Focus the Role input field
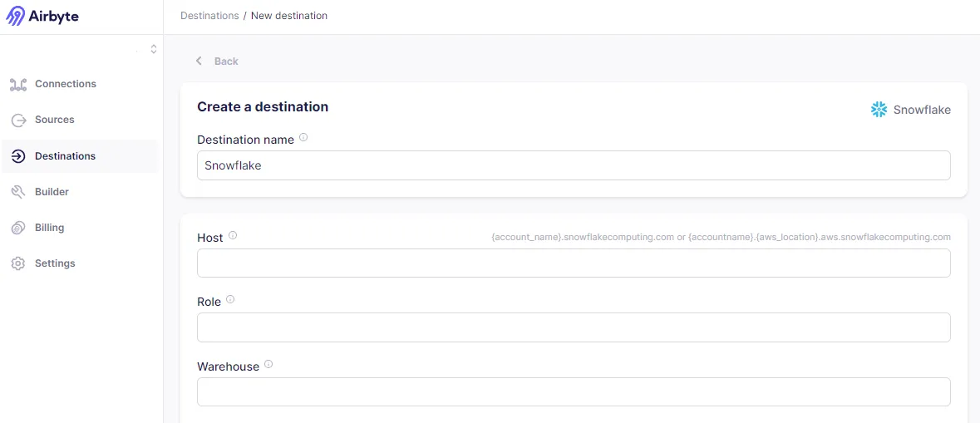This screenshot has height=423, width=980. (x=574, y=327)
